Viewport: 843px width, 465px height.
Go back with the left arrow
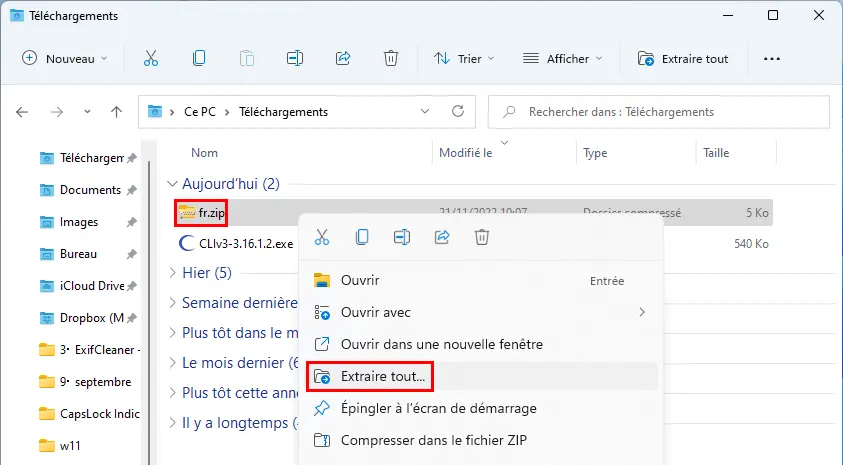[x=22, y=112]
